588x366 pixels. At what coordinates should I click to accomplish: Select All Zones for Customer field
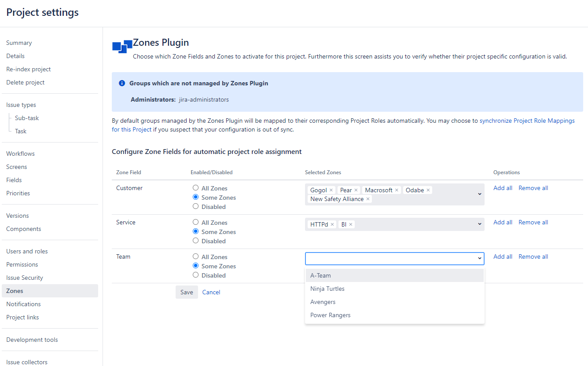[196, 188]
